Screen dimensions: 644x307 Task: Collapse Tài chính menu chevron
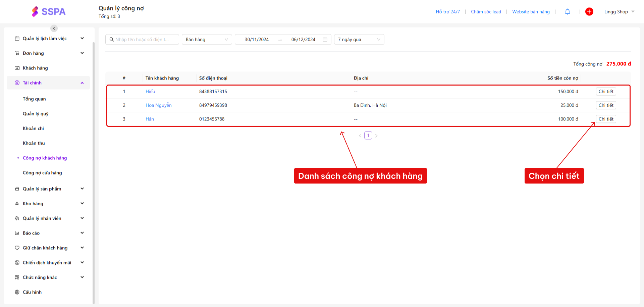point(82,83)
